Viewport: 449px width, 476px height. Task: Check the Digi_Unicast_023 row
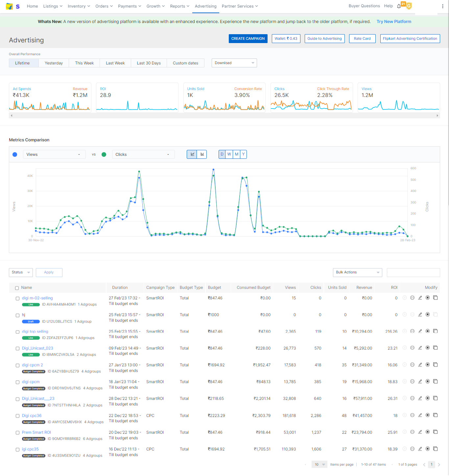click(18, 349)
